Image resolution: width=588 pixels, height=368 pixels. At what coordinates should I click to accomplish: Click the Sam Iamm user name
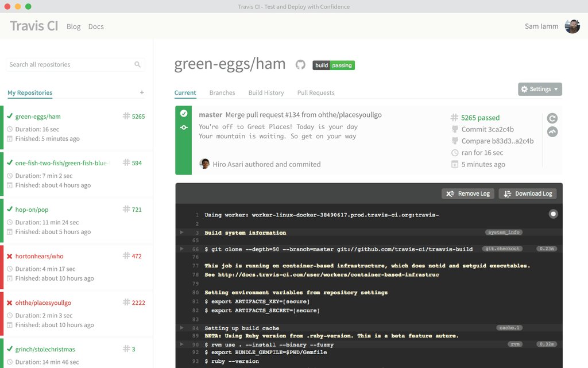coord(541,26)
